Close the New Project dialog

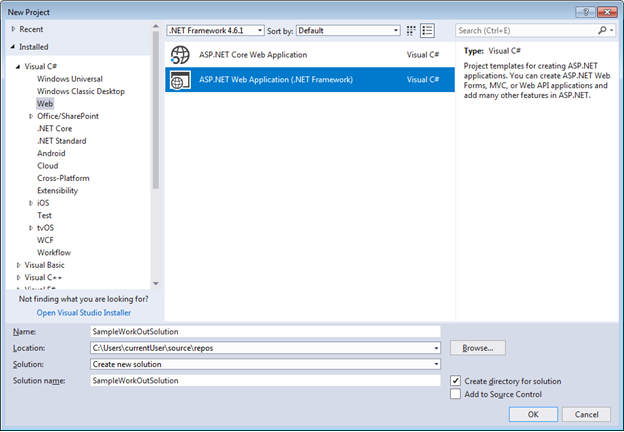(x=607, y=12)
